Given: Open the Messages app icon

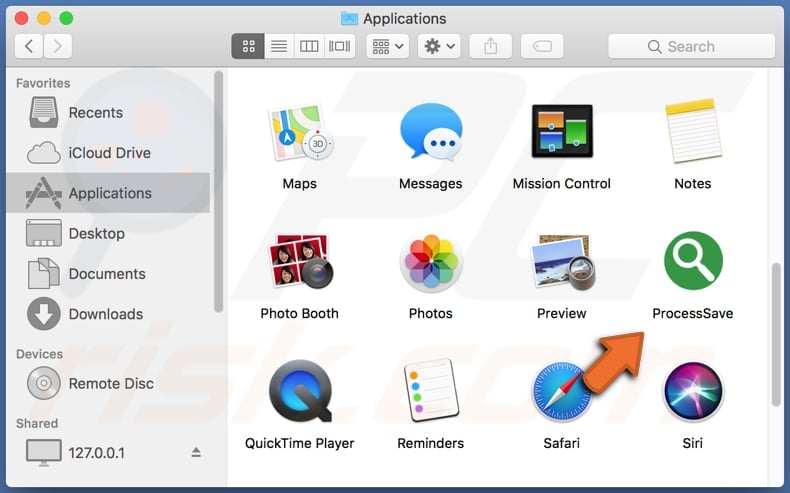Looking at the screenshot, I should 431,132.
